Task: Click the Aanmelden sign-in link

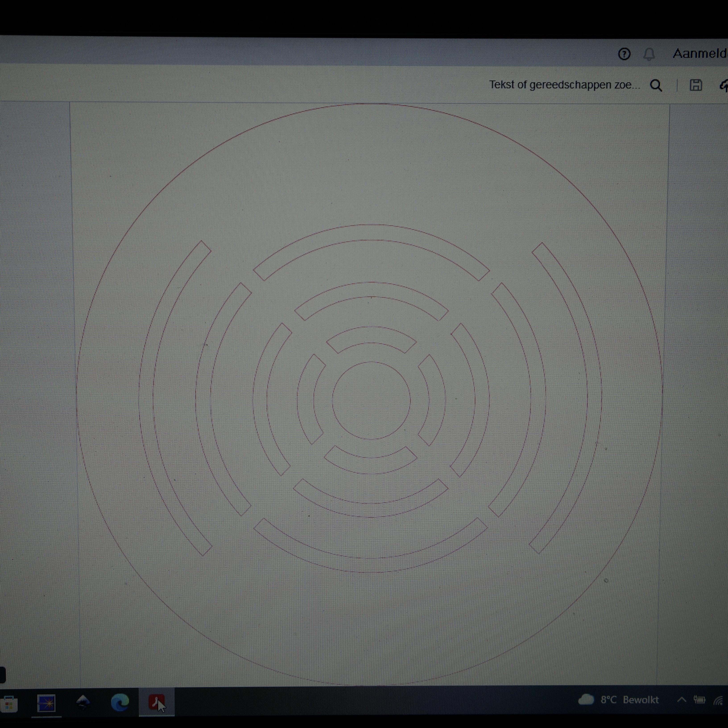Action: (x=700, y=54)
